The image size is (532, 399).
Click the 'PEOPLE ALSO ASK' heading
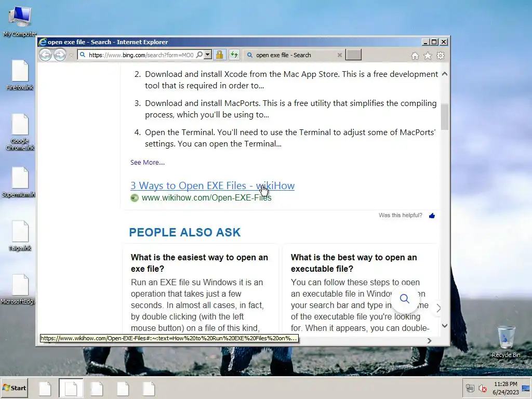click(185, 232)
